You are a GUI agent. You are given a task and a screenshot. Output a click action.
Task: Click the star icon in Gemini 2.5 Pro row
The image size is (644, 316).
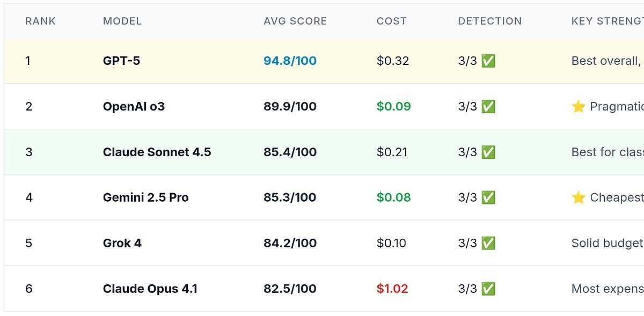pyautogui.click(x=578, y=197)
